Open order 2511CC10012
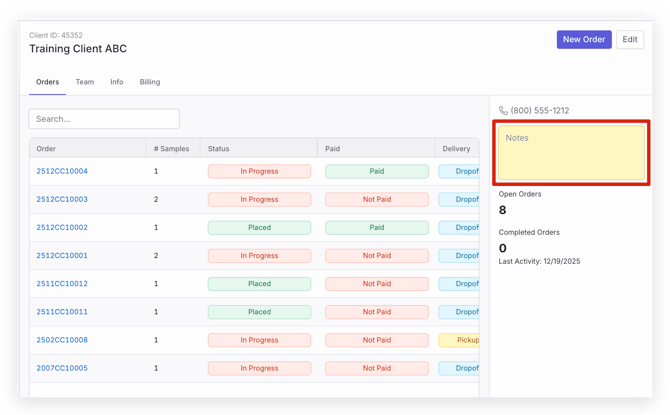The height and width of the screenshot is (415, 670). pyautogui.click(x=62, y=284)
